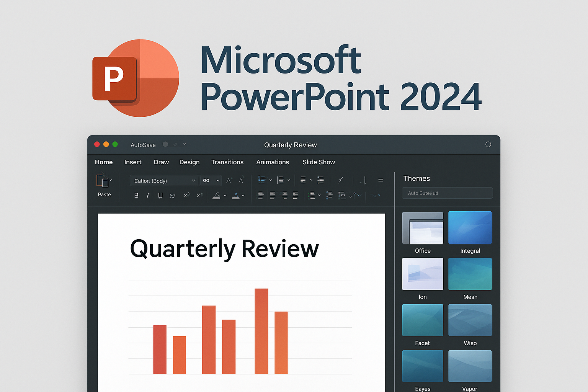Select the Integral theme thumbnail

pos(470,228)
